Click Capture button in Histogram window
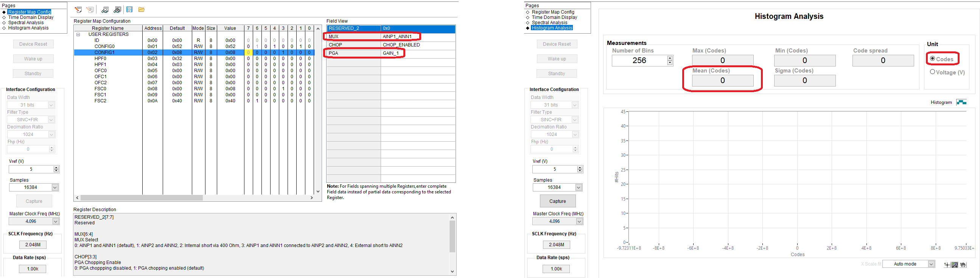The height and width of the screenshot is (278, 980). coord(558,201)
